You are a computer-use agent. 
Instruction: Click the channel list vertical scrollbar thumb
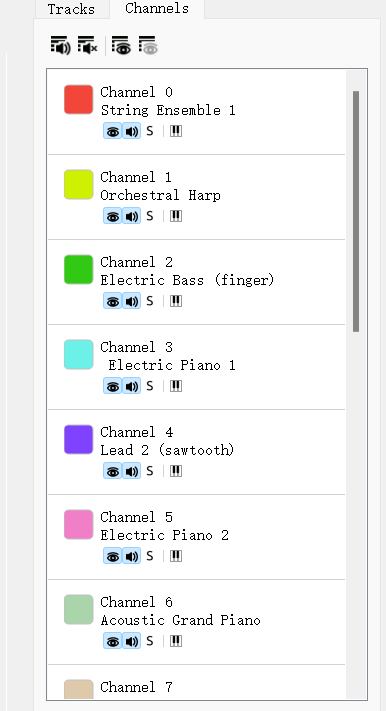(x=356, y=211)
